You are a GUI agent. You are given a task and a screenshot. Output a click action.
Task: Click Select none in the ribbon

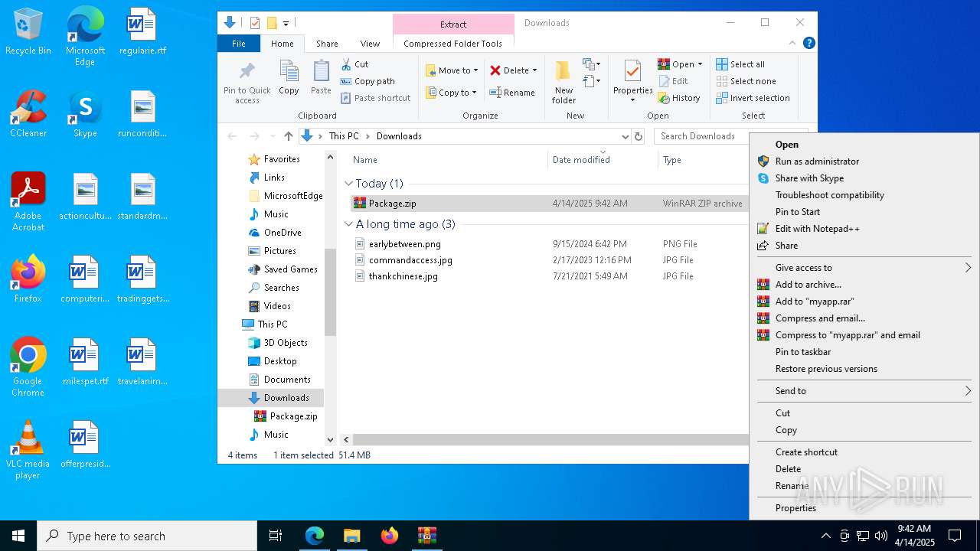pyautogui.click(x=746, y=81)
